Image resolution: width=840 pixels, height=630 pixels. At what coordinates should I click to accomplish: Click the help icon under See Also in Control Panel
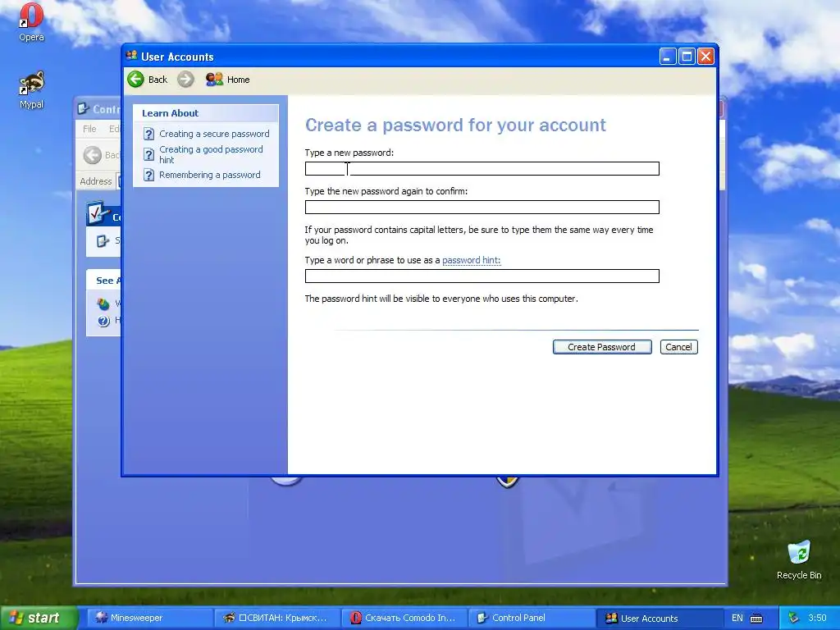(x=103, y=321)
